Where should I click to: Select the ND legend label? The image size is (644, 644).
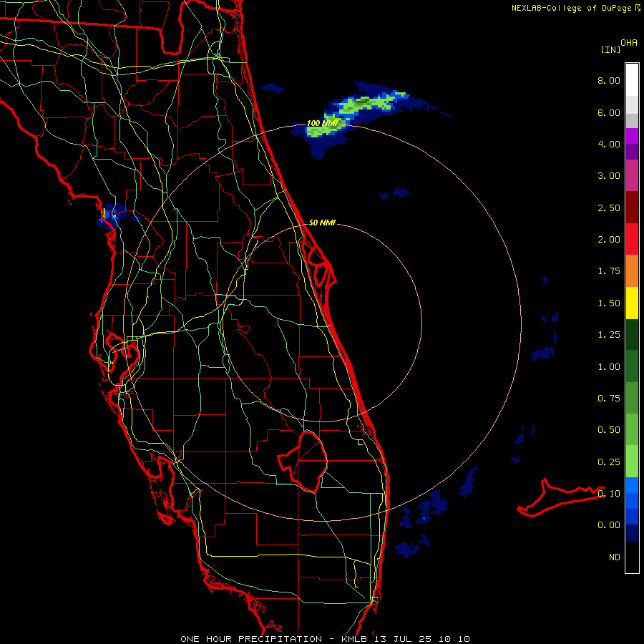[615, 557]
